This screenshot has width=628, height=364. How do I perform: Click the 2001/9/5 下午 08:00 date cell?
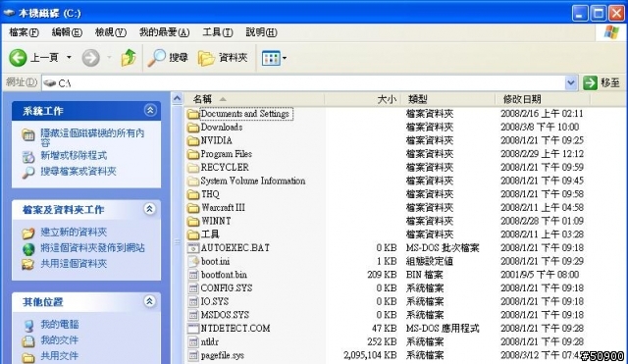(x=540, y=275)
